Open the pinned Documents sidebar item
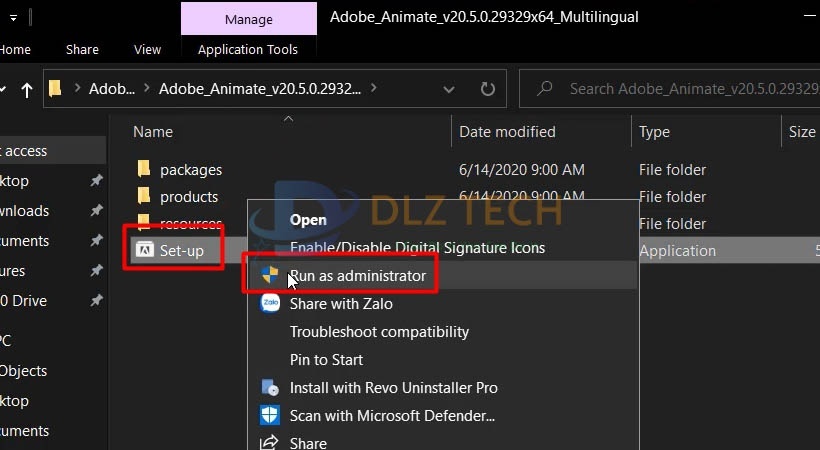Image resolution: width=820 pixels, height=450 pixels. click(x=24, y=241)
